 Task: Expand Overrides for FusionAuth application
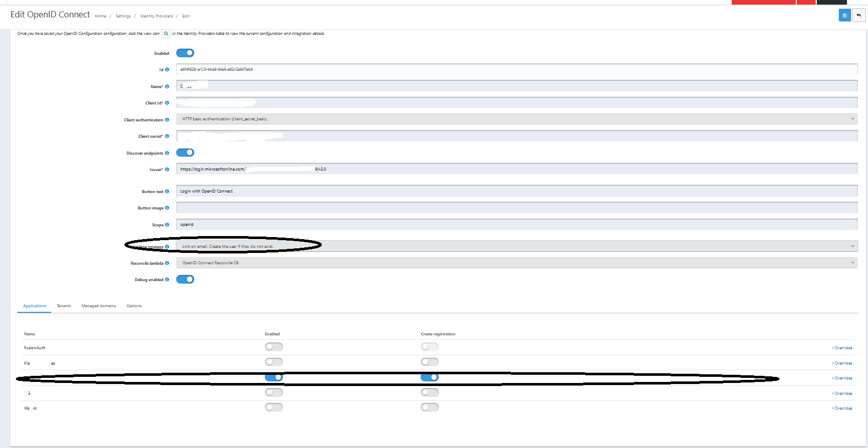(842, 348)
